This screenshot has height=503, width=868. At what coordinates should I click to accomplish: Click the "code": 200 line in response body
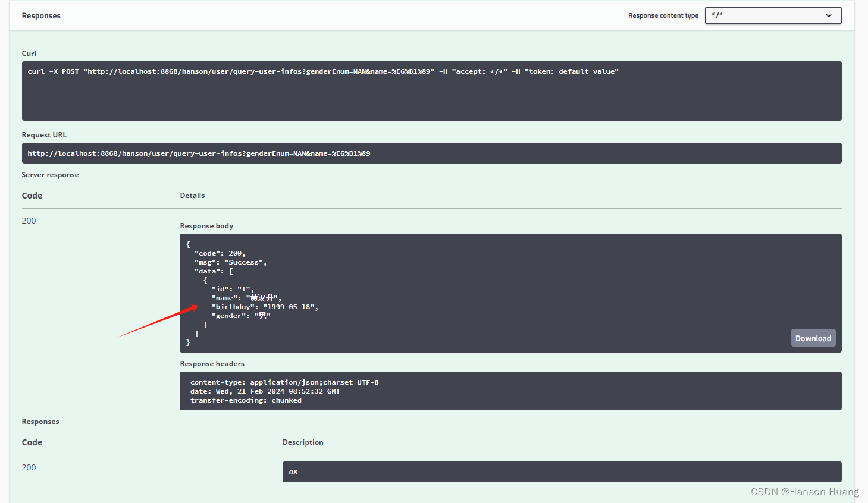220,253
